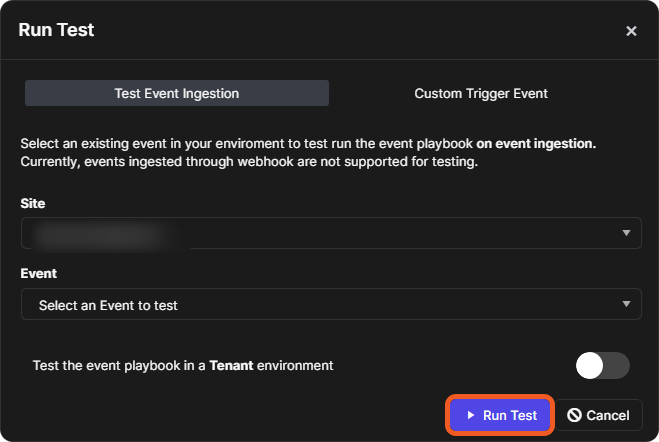Click the bold 'on event ingestion.' text
659x442 pixels.
tap(536, 144)
